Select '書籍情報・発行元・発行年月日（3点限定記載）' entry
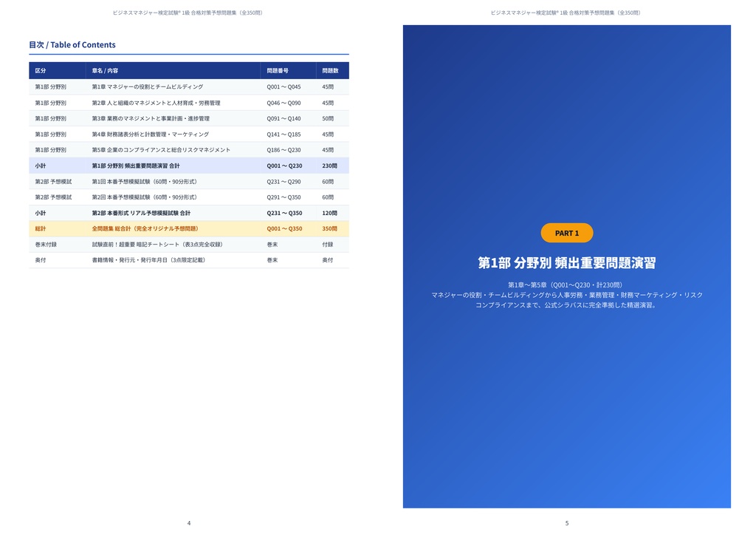Image resolution: width=756 pixels, height=535 pixels. (x=148, y=260)
